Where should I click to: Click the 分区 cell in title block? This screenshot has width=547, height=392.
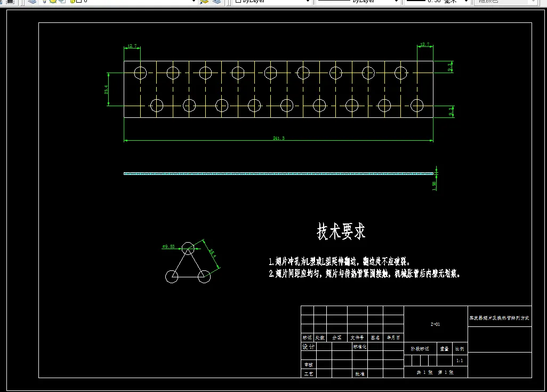point(336,338)
